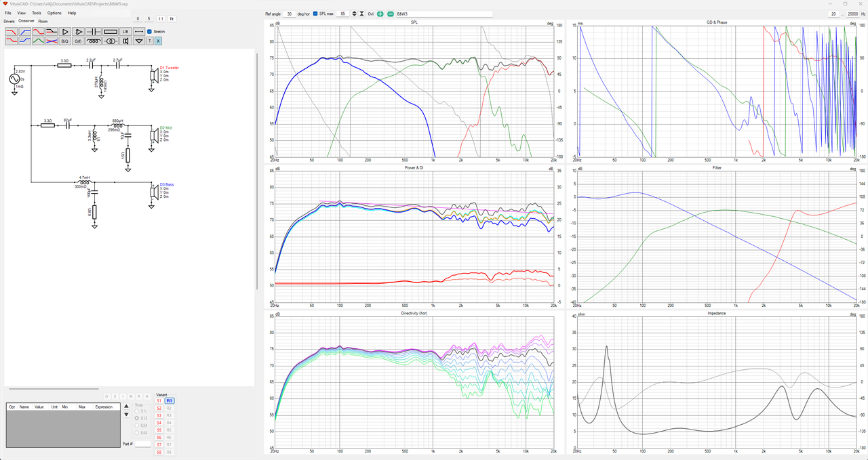The image size is (868, 460).
Task: Add a speaker driver component
Action: [x=125, y=41]
